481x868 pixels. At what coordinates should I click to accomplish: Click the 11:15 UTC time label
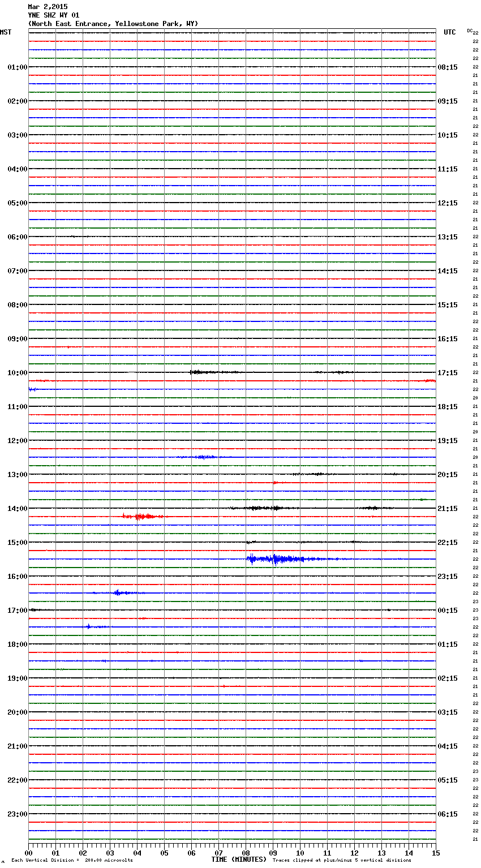(x=448, y=169)
